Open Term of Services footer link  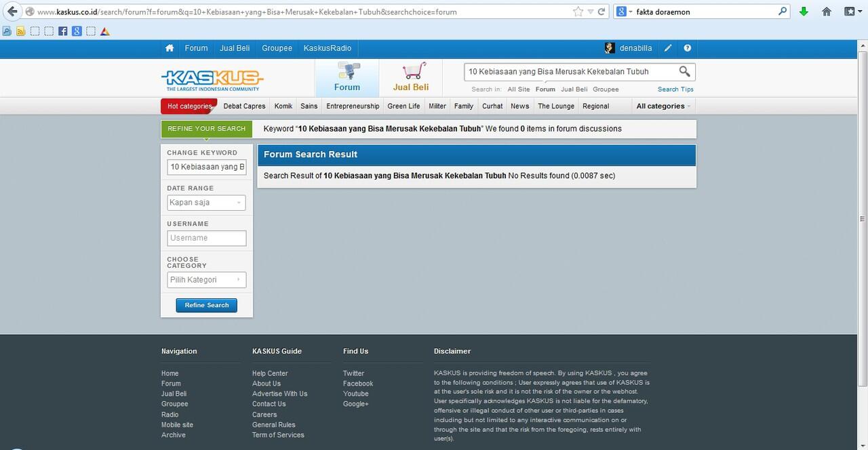coord(278,435)
